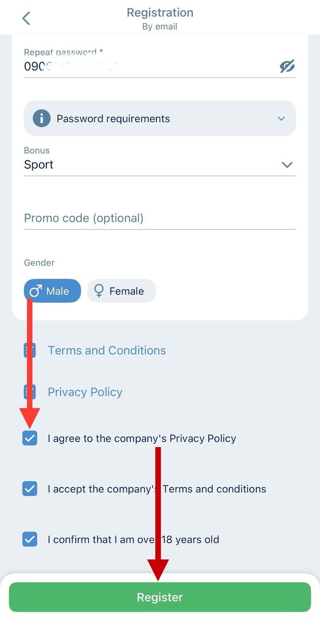
Task: Click the male gender symbol icon
Action: [x=35, y=291]
